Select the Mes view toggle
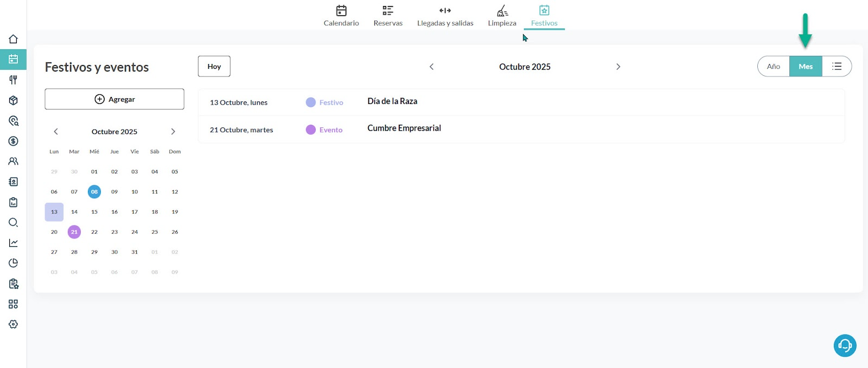The width and height of the screenshot is (868, 368). tap(806, 67)
